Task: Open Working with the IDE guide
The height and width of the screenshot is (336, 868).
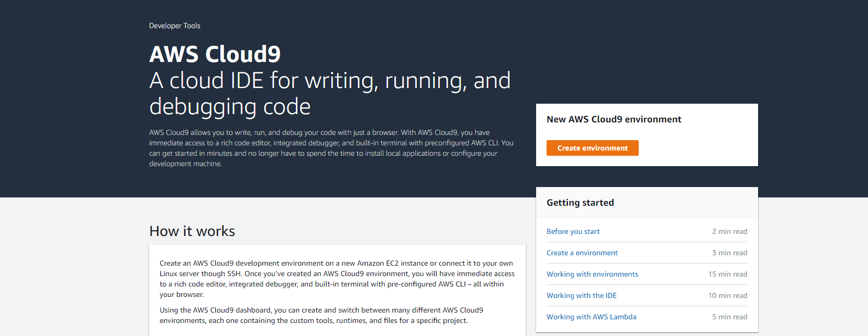Action: click(581, 295)
